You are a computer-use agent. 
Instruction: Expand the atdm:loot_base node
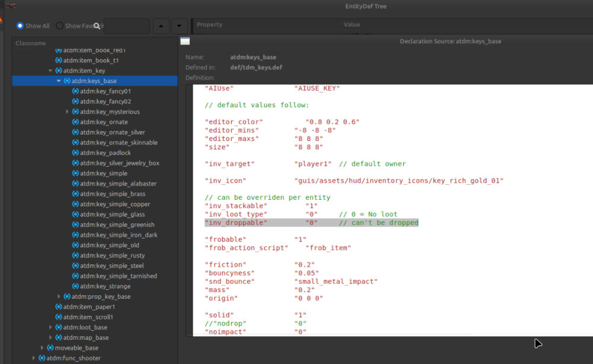(50, 327)
